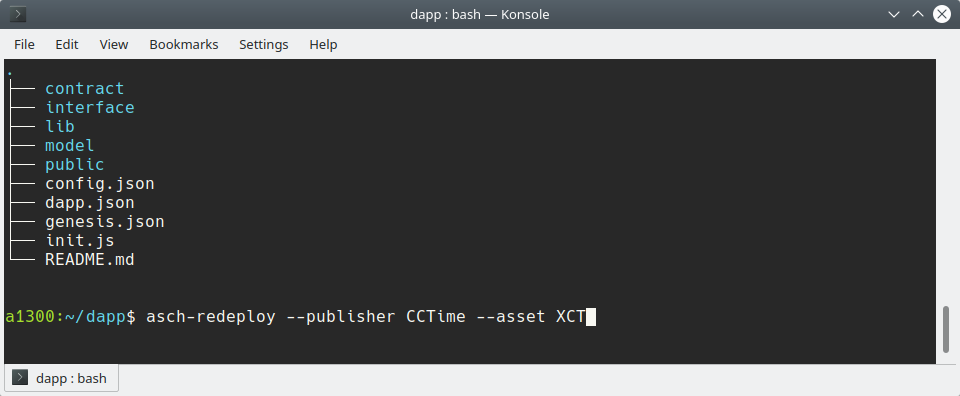
Task: Click the 'init.js' file name
Action: pyautogui.click(x=80, y=241)
